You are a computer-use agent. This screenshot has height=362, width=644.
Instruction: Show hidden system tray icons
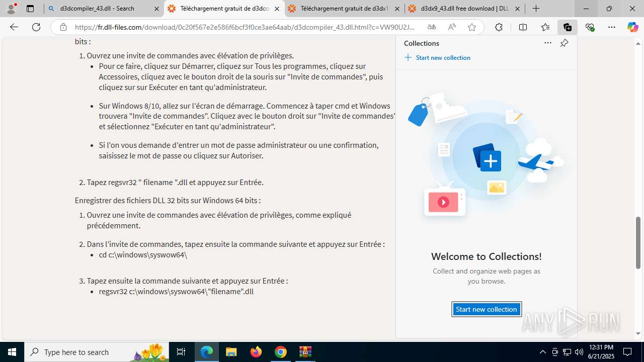542,352
